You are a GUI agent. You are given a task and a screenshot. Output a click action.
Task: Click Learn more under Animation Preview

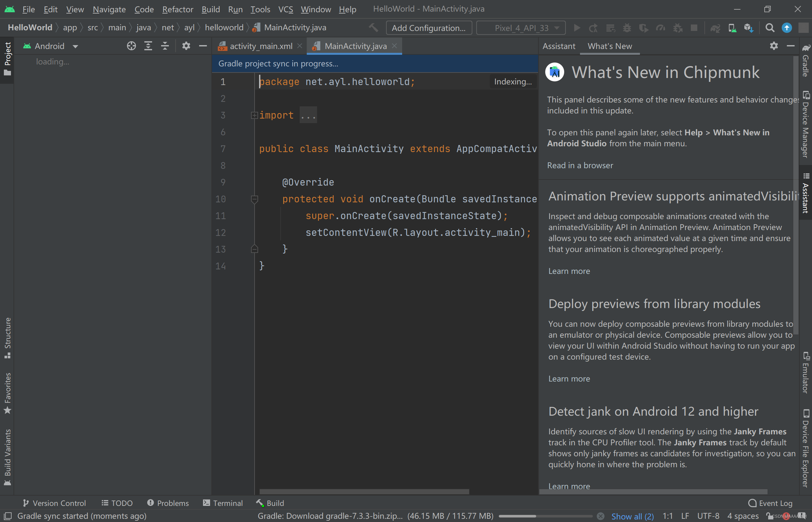(569, 271)
